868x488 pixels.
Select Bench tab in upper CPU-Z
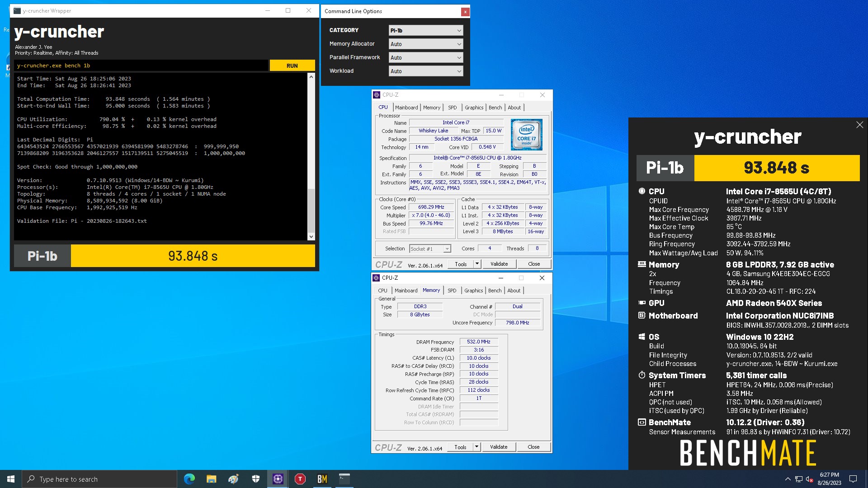pos(495,108)
